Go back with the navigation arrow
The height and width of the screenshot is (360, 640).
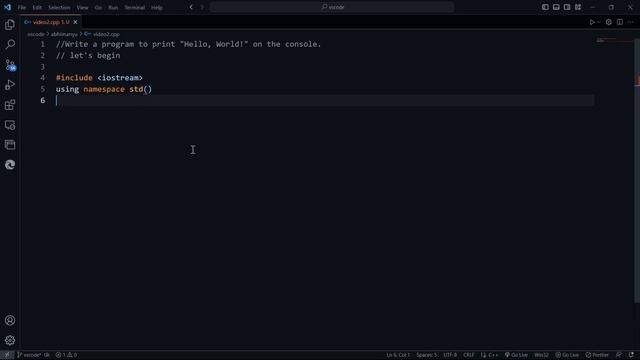tap(191, 7)
